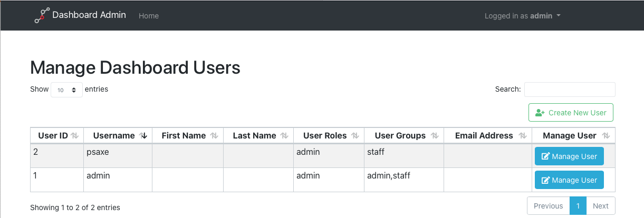Focus the Search input field
The height and width of the screenshot is (218, 644).
[570, 90]
